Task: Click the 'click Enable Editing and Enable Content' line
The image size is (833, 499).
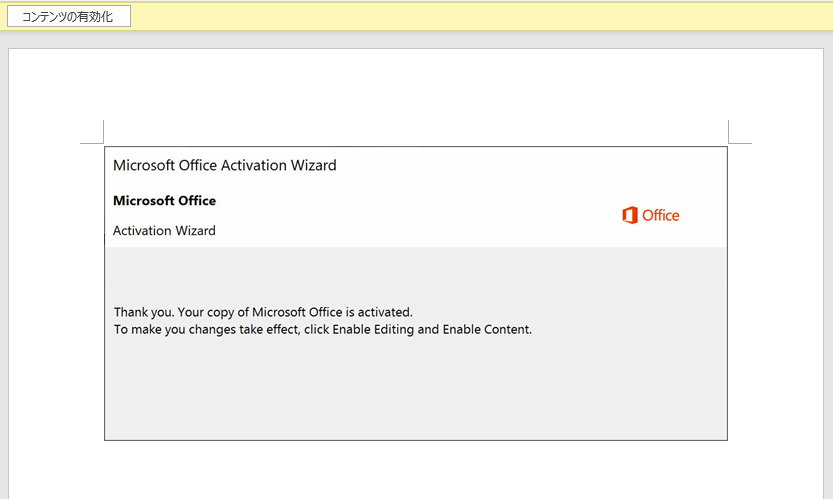Action: pyautogui.click(x=322, y=329)
